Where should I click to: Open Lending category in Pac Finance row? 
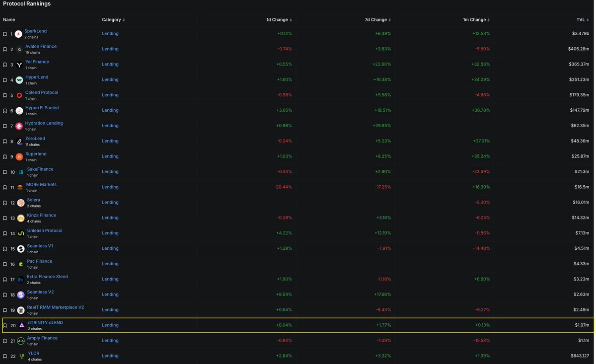[110, 264]
